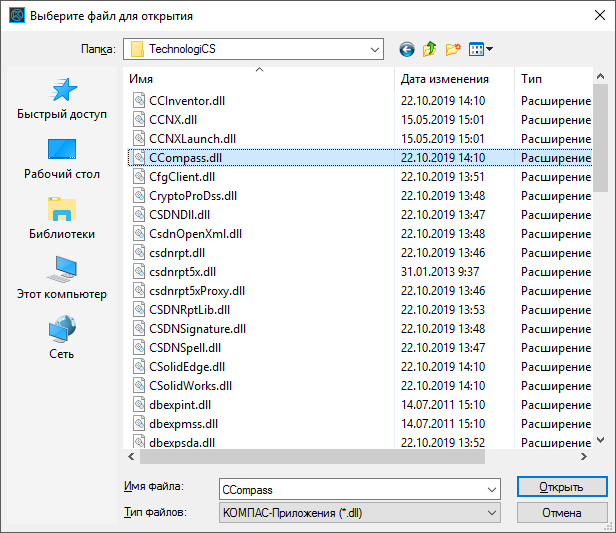Click the Back navigation arrow icon

tap(406, 48)
